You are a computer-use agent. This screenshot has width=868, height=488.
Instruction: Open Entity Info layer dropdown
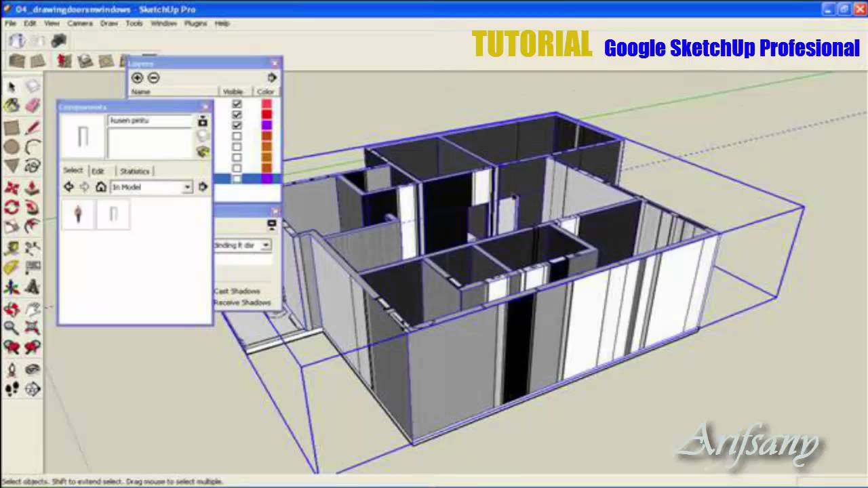click(x=266, y=245)
